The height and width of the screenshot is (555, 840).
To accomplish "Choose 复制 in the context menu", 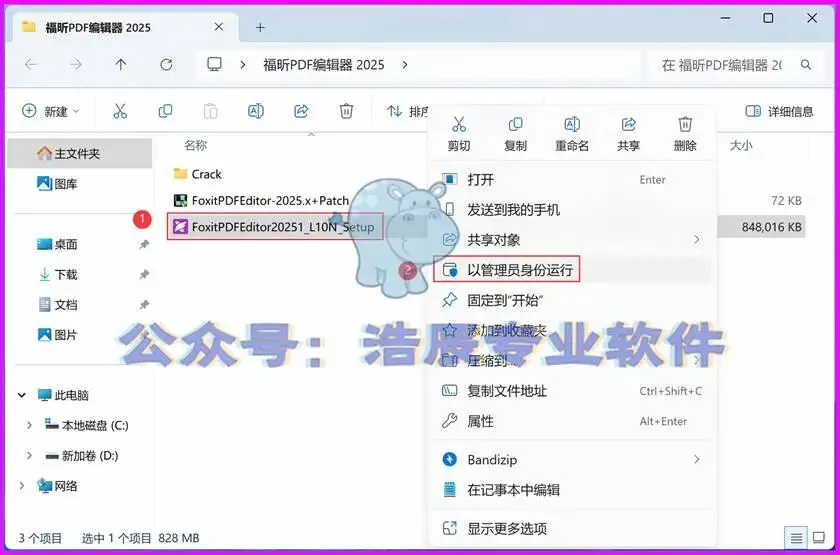I will [515, 134].
